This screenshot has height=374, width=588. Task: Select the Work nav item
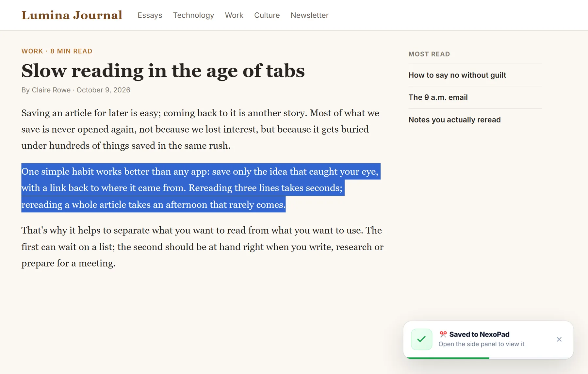click(234, 15)
